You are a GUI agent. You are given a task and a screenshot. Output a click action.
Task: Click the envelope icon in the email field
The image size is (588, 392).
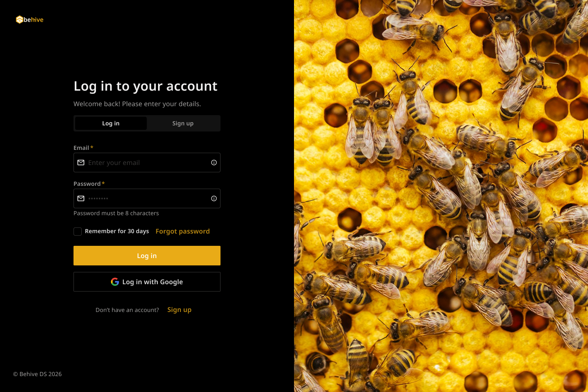click(x=81, y=163)
